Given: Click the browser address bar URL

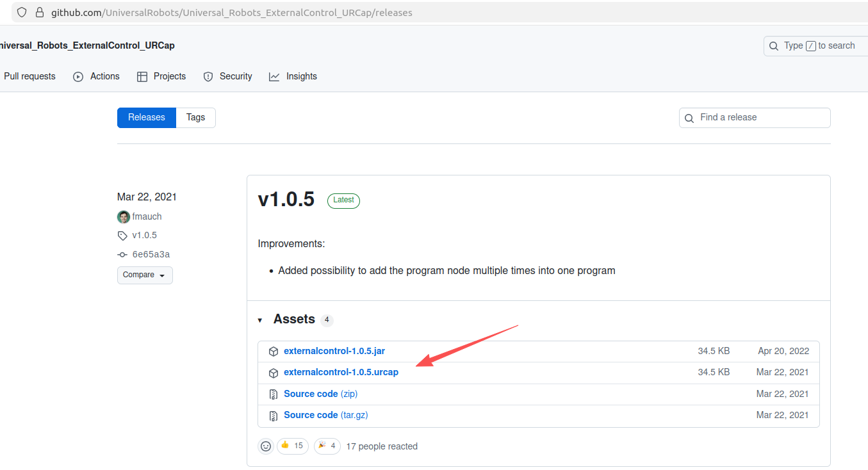Looking at the screenshot, I should tap(232, 12).
